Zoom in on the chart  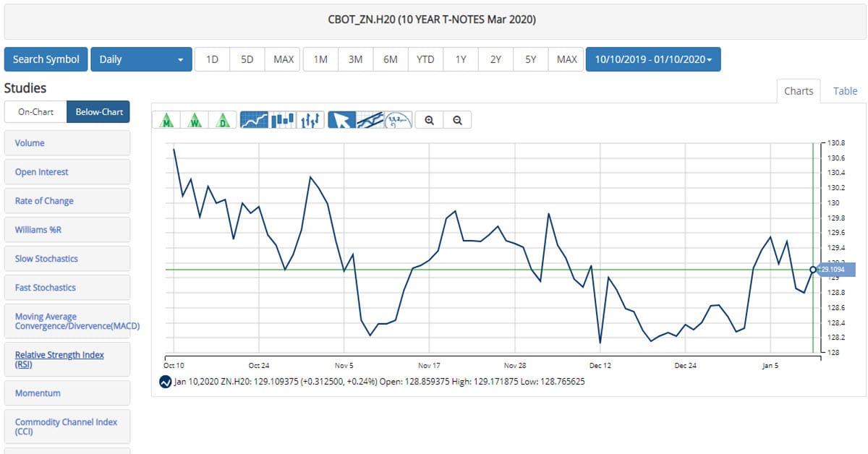(x=429, y=119)
